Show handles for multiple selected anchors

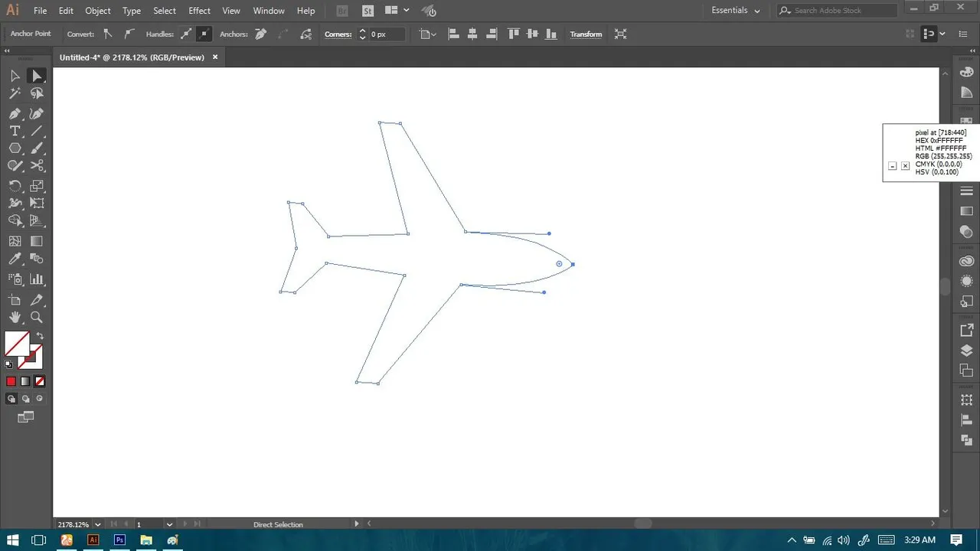186,34
